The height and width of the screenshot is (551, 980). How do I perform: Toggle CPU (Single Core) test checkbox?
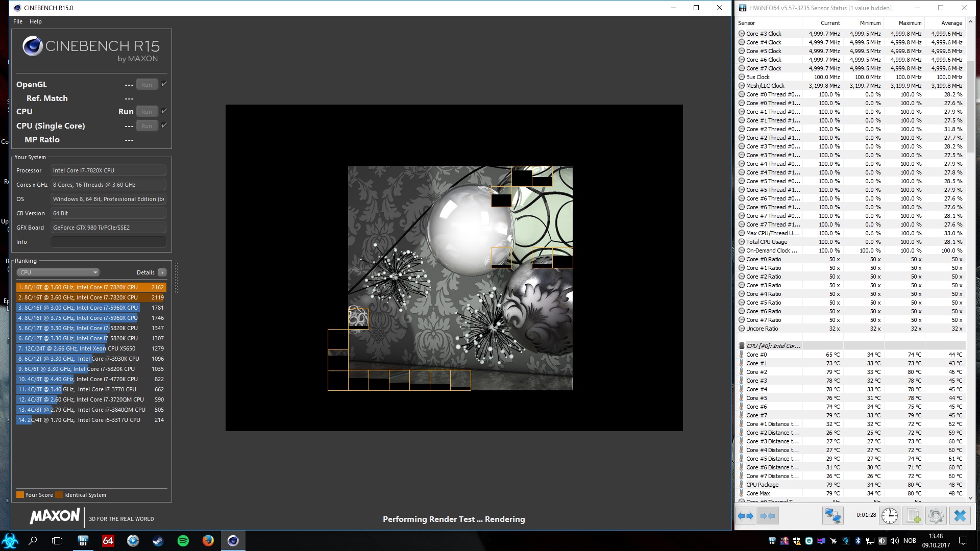pyautogui.click(x=164, y=126)
